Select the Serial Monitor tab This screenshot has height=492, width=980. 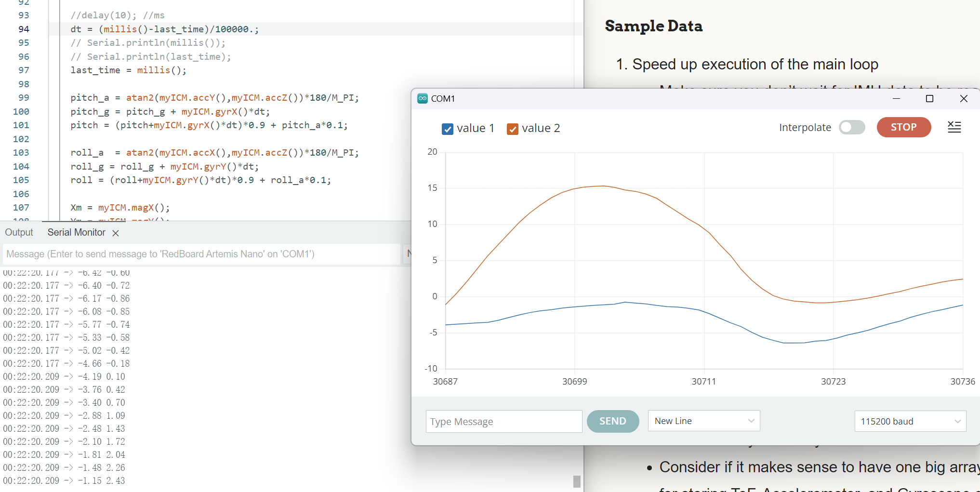[76, 232]
